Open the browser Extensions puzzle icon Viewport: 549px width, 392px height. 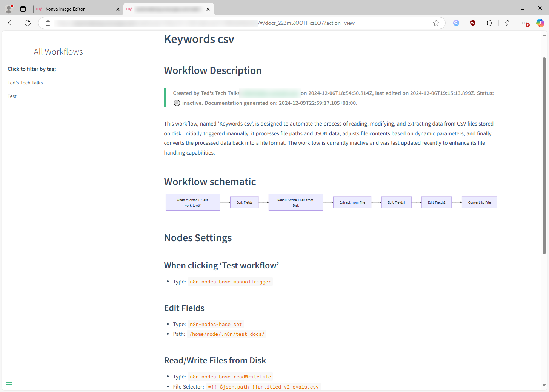[489, 23]
